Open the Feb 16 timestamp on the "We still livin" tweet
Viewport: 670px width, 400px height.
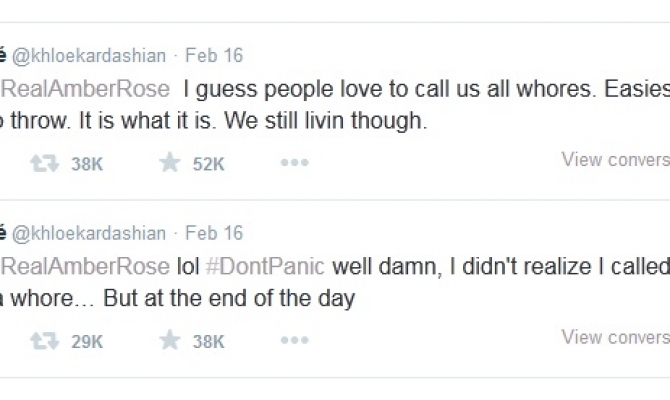[x=214, y=56]
